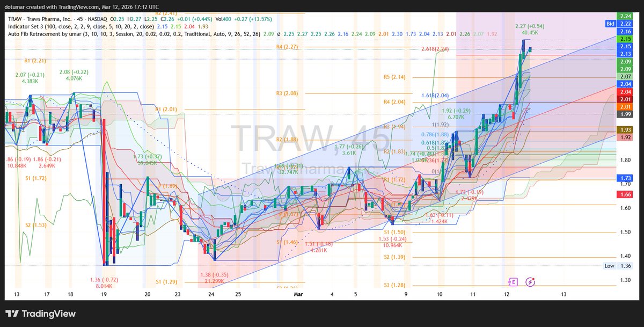Click the lightning bolt event icon

[530, 281]
